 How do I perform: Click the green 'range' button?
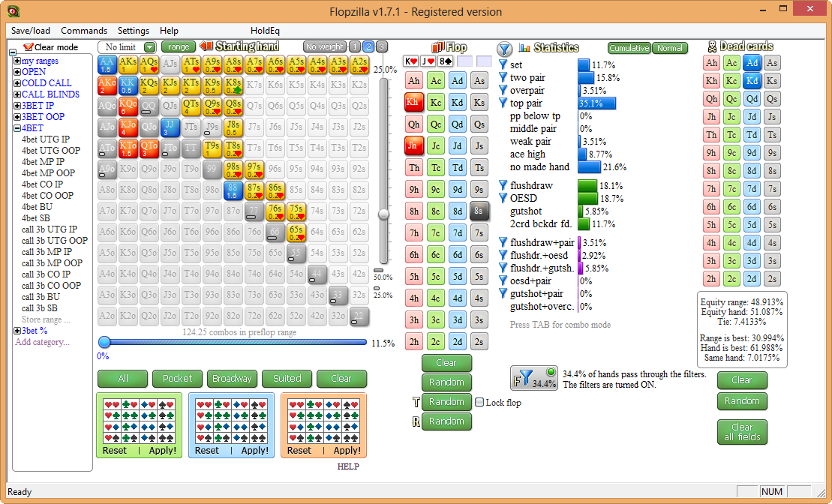coord(179,46)
